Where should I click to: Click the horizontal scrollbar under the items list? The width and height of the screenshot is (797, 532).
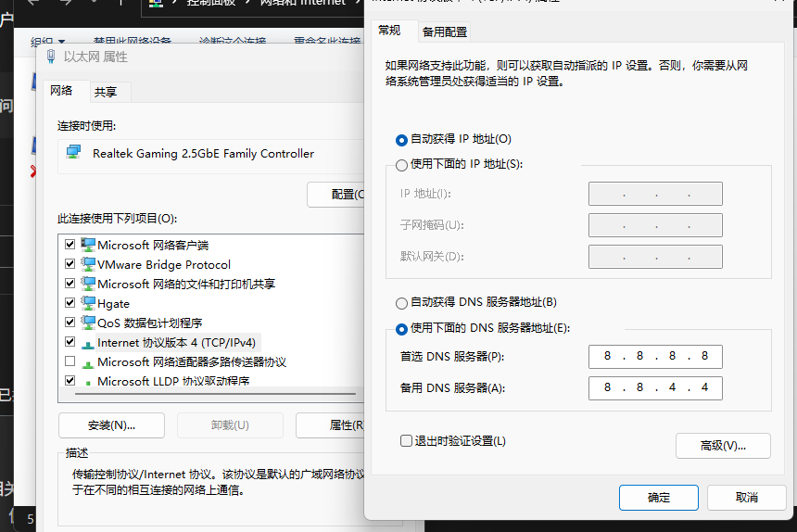[x=216, y=393]
